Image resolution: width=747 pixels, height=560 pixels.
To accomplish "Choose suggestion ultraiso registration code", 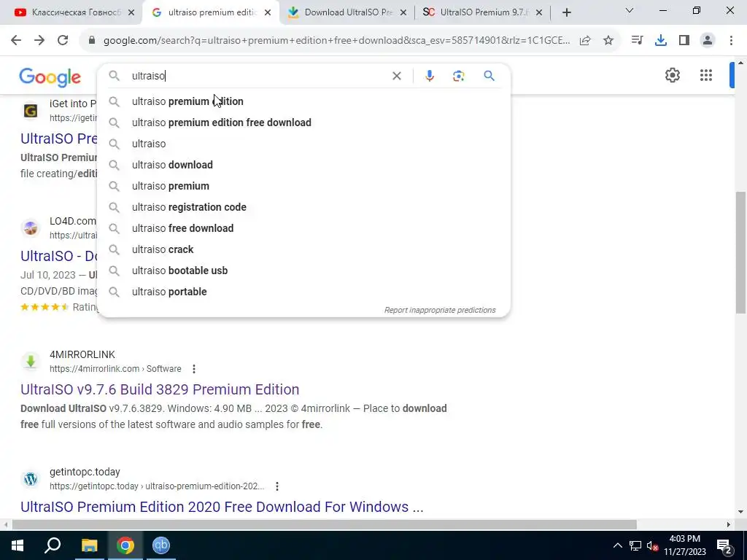I will [x=303, y=207].
